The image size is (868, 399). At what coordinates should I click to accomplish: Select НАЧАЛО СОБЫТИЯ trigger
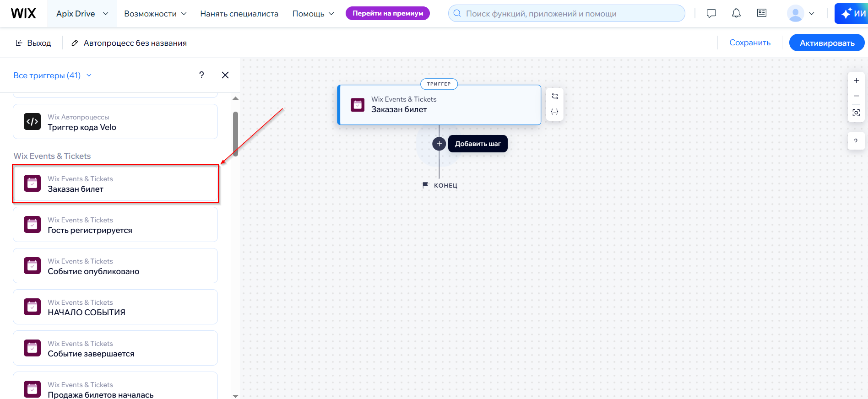tap(115, 307)
